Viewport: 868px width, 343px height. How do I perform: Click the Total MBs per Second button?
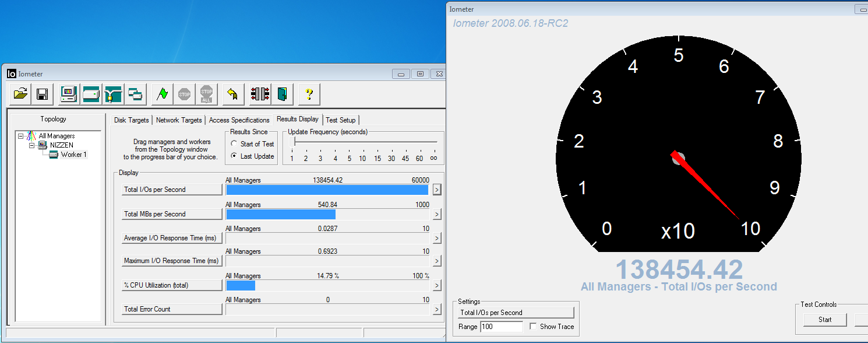point(172,214)
